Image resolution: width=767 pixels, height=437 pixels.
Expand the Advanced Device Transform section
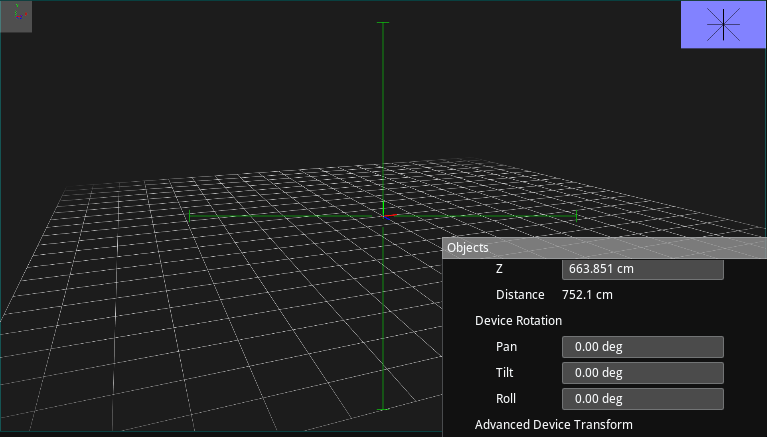553,425
